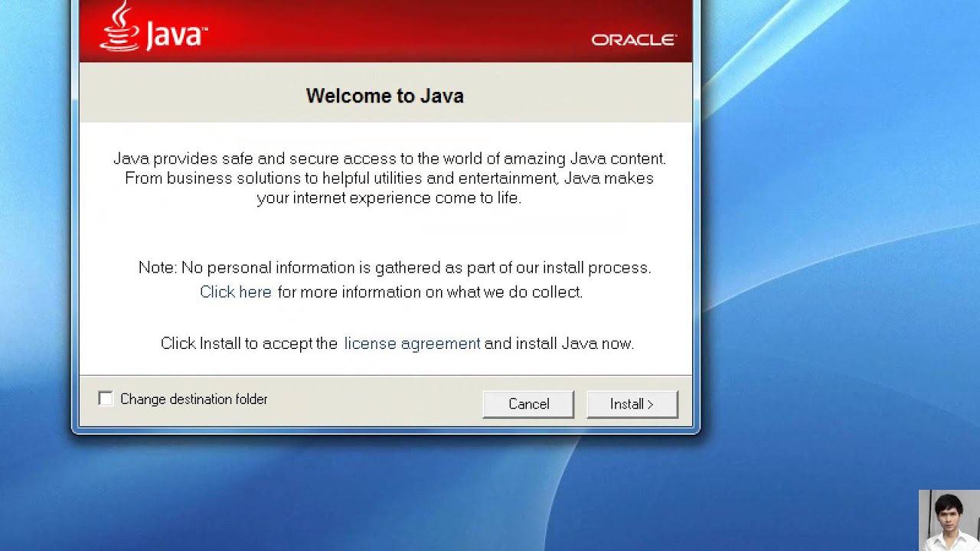
Task: Click the 'Java provides safe and secure access' line
Action: [390, 159]
